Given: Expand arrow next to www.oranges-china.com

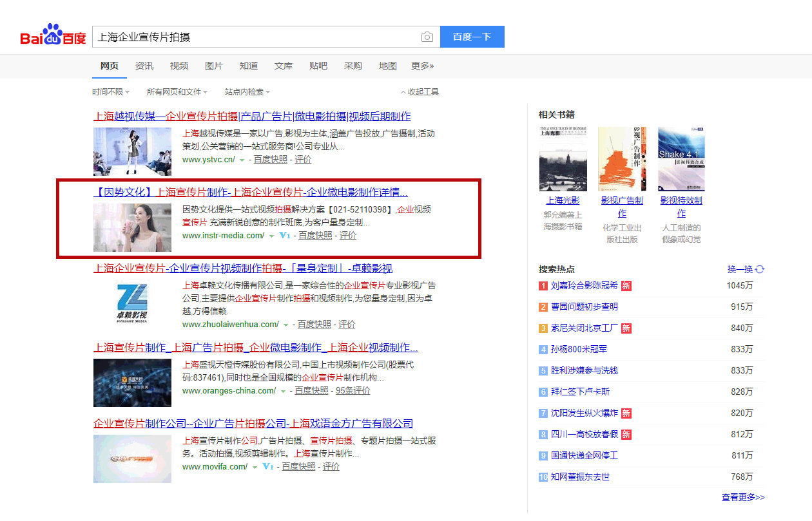Looking at the screenshot, I should (x=282, y=392).
